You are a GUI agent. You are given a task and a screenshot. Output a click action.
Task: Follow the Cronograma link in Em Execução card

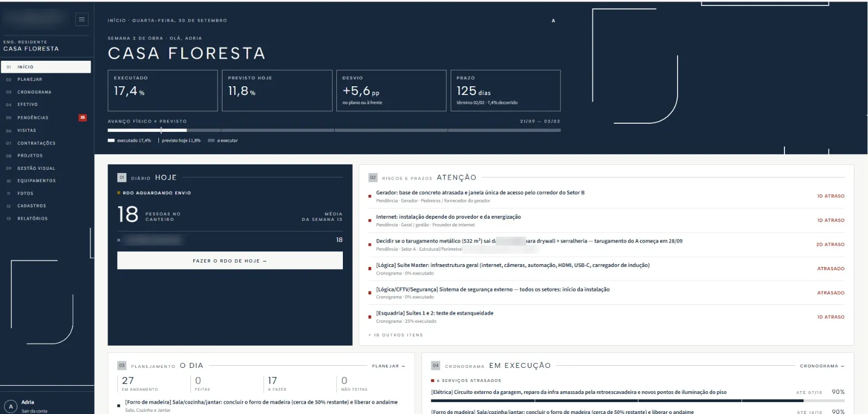[822, 366]
